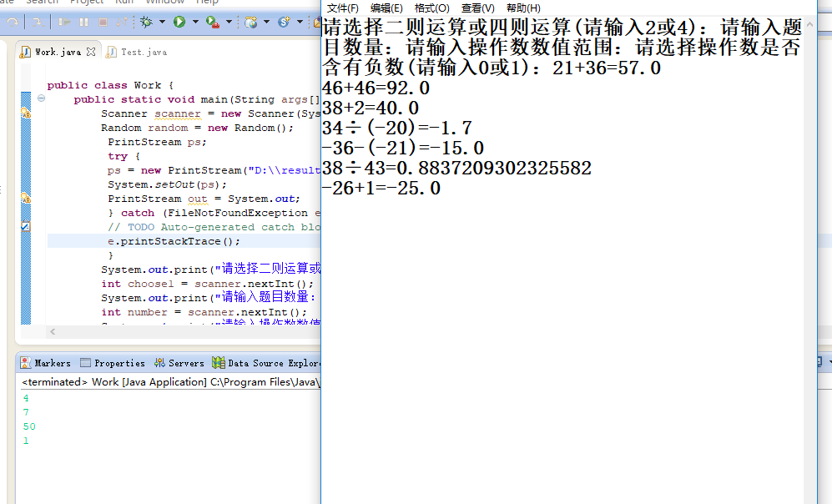Screen dimensions: 832x504
Task: Click Notepad vertical scrollbar up arrow
Action: tap(809, 24)
